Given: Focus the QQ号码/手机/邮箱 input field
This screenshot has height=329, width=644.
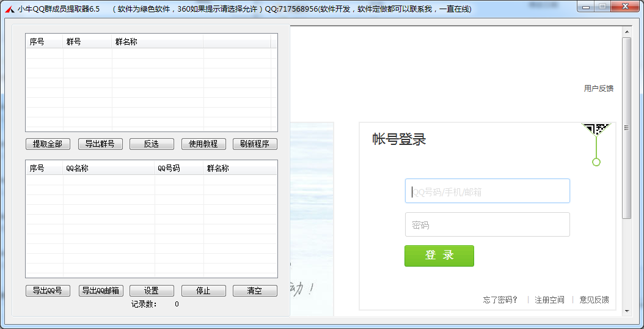Looking at the screenshot, I should pos(487,191).
